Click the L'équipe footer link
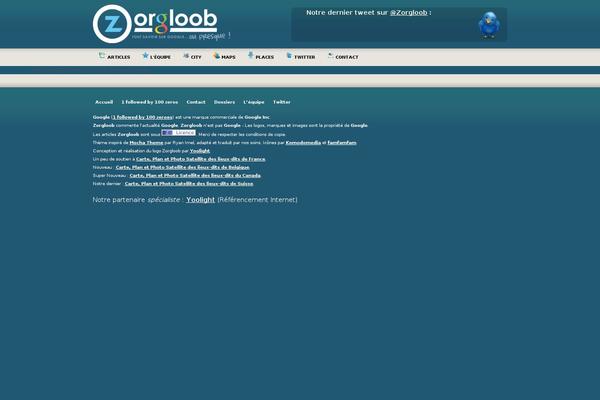The image size is (600, 400). click(254, 102)
